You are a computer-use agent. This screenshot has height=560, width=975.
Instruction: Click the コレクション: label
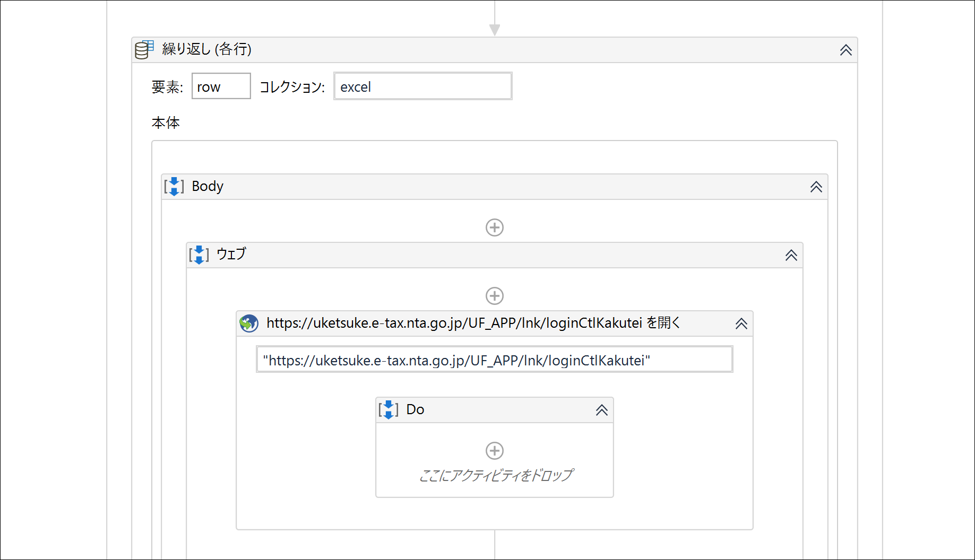292,87
